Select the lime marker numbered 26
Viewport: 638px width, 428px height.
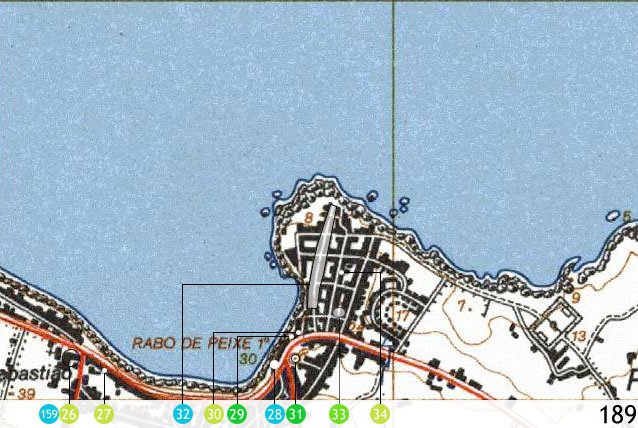(x=69, y=414)
